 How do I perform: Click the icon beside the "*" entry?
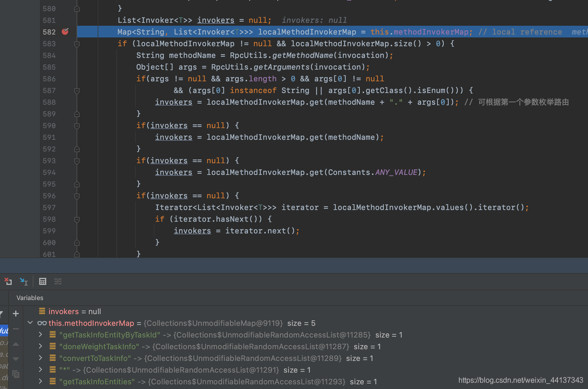click(53, 370)
